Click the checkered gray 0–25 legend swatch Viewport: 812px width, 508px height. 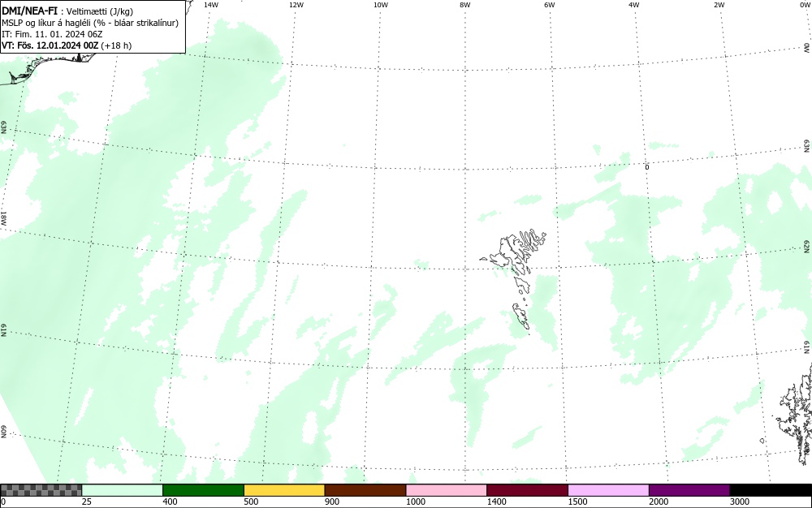click(41, 490)
